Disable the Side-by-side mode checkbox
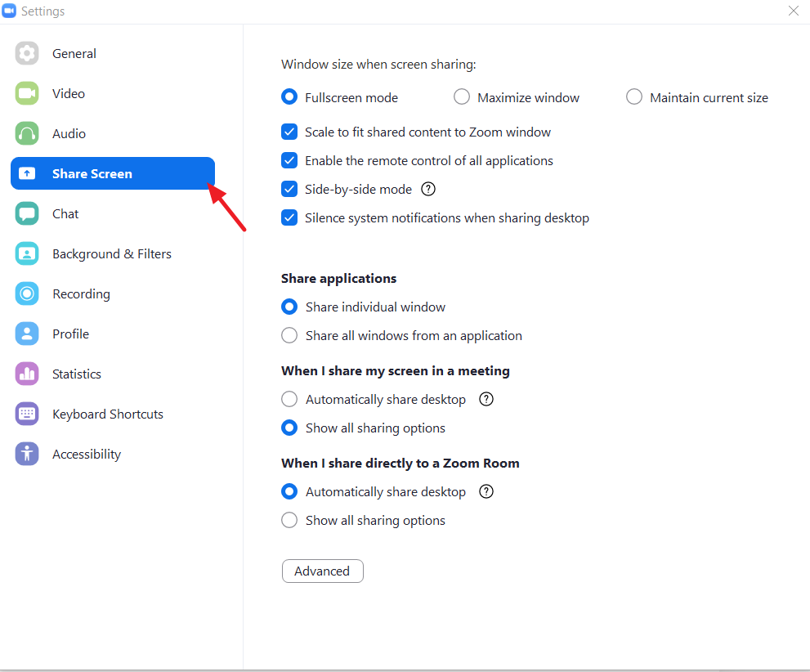 289,189
